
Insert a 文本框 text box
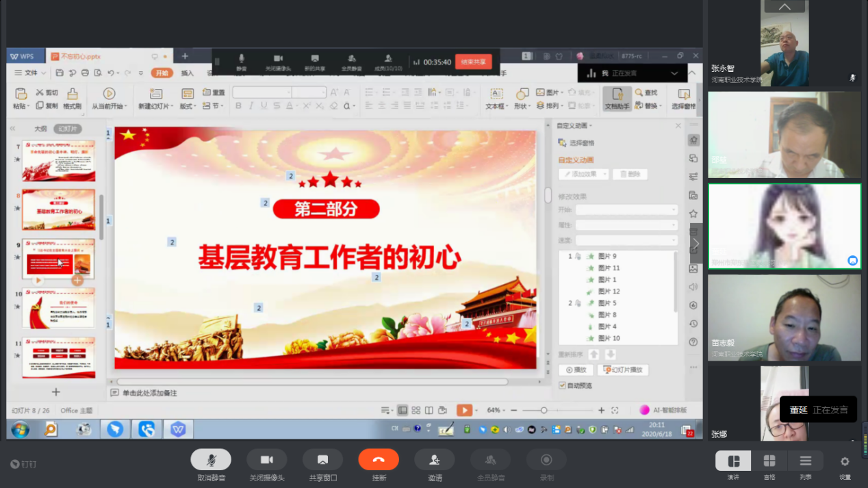(x=496, y=99)
